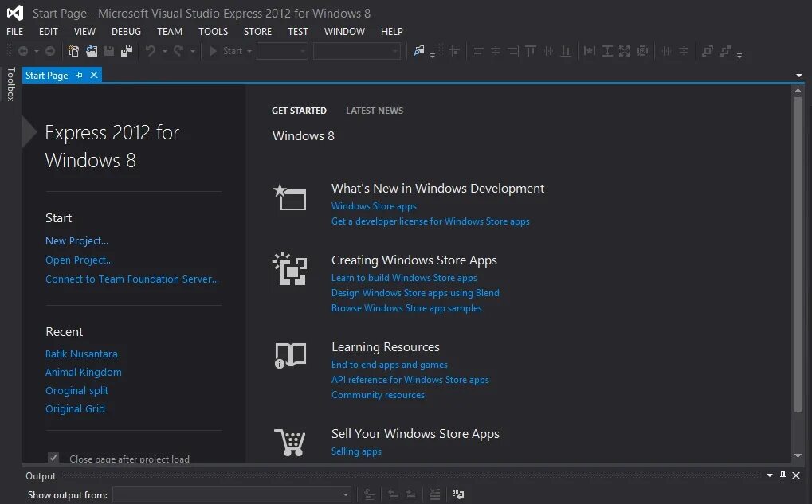Viewport: 812px width, 504px height.
Task: Toggle pin on the Start Page tab
Action: (x=79, y=75)
